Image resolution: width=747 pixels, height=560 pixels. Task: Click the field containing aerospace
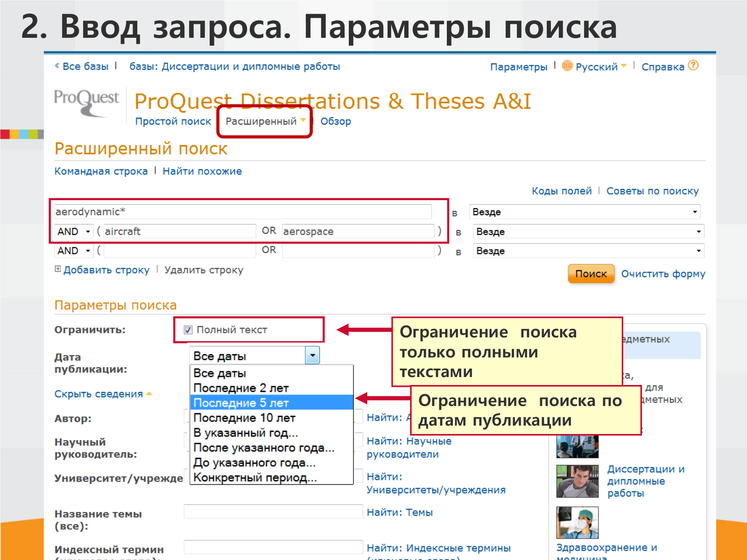point(358,231)
